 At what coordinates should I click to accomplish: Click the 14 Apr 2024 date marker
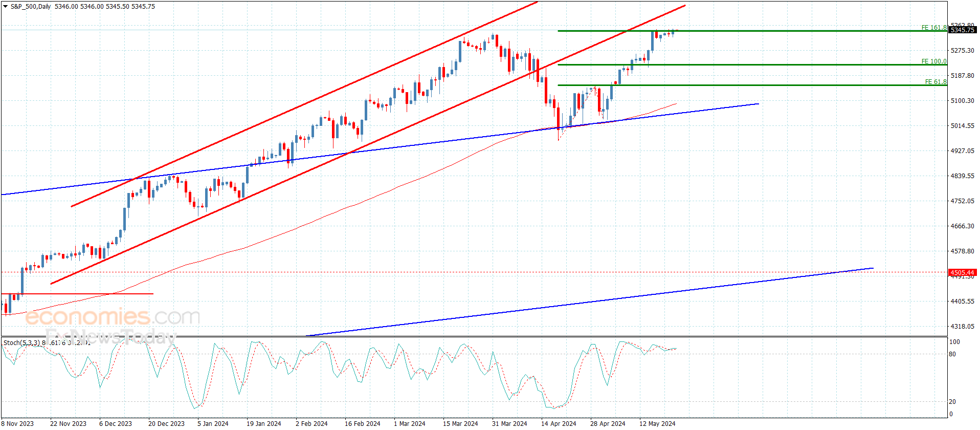click(559, 423)
